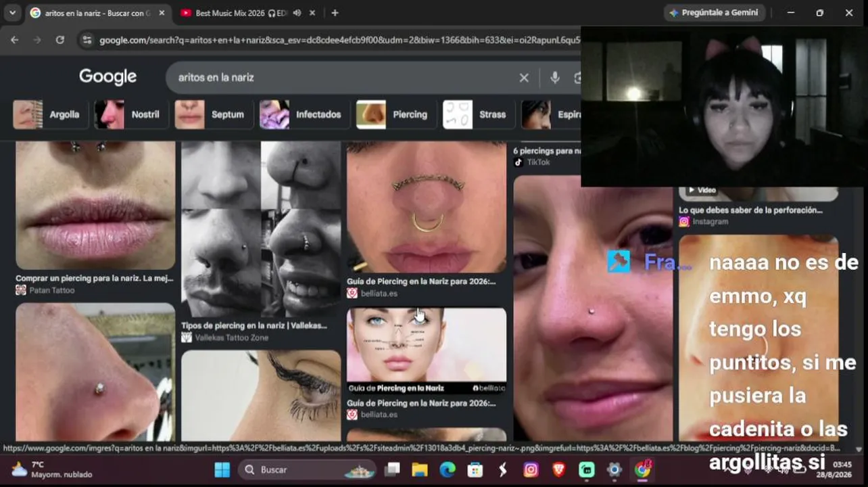The width and height of the screenshot is (868, 487).
Task: Launch Brave browser from the taskbar
Action: point(558,469)
